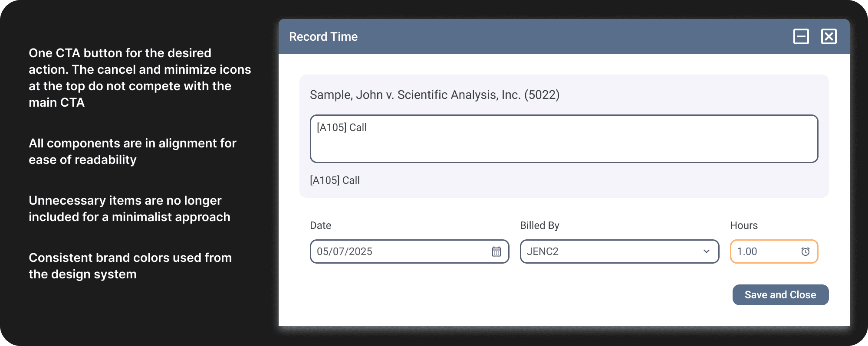Image resolution: width=868 pixels, height=346 pixels.
Task: Click the 'Unnecessary items' minimalist approach note
Action: 129,209
